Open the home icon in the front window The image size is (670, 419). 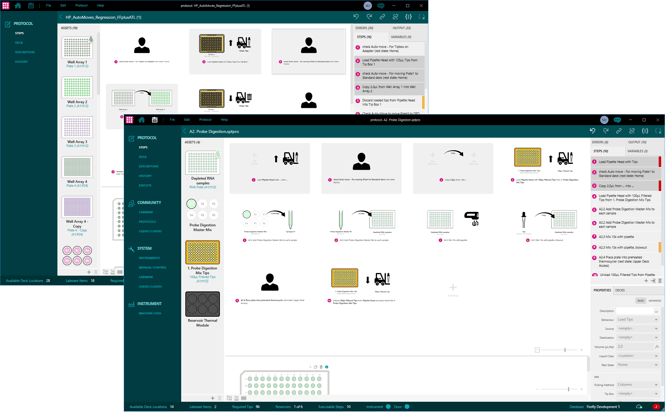point(142,120)
